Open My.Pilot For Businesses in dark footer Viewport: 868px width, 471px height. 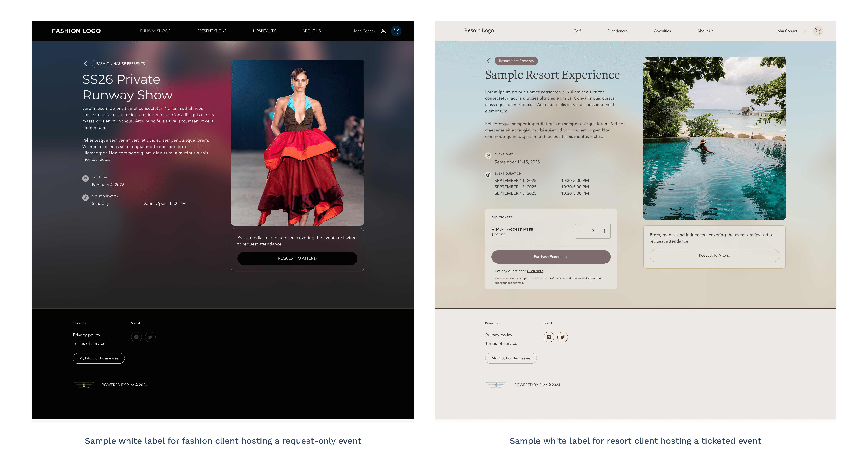(99, 358)
